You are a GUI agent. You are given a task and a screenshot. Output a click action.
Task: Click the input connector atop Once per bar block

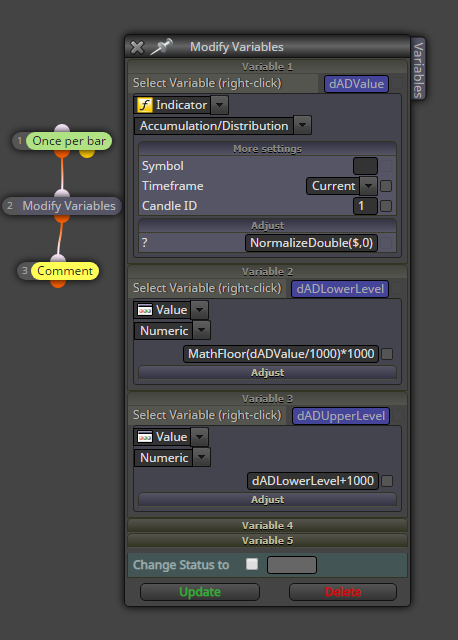tap(62, 128)
